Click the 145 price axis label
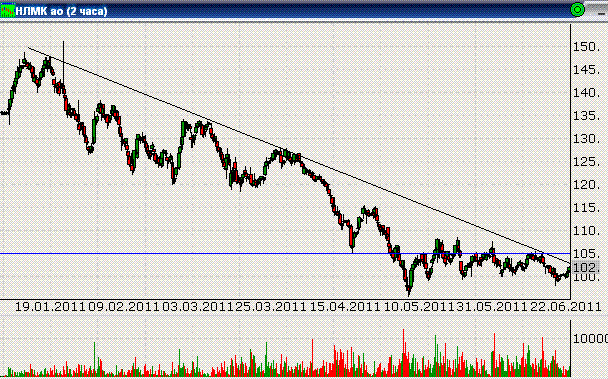The height and width of the screenshot is (379, 608). [x=586, y=70]
